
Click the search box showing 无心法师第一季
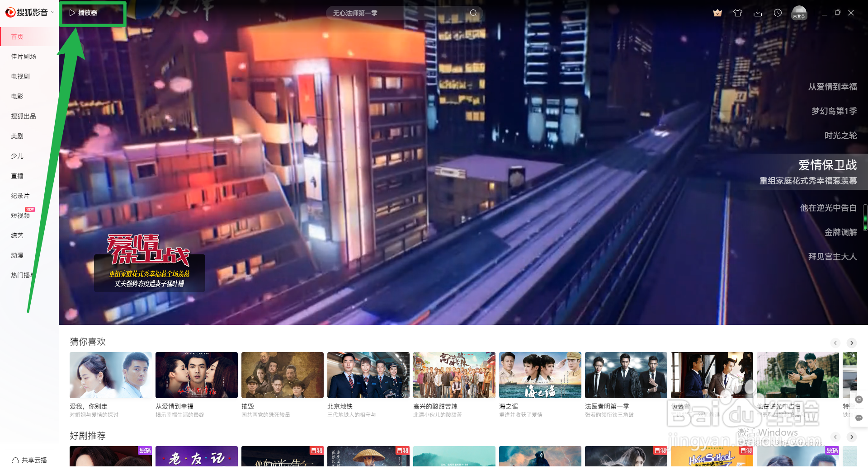pyautogui.click(x=398, y=13)
